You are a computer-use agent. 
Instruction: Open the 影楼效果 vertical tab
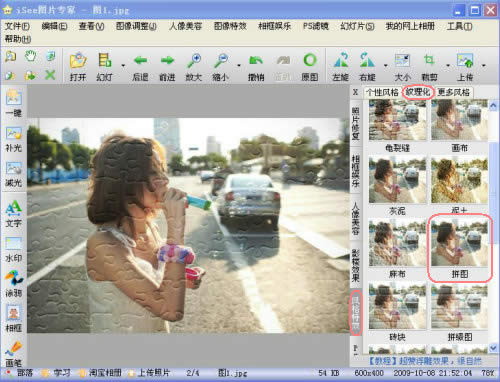point(356,265)
